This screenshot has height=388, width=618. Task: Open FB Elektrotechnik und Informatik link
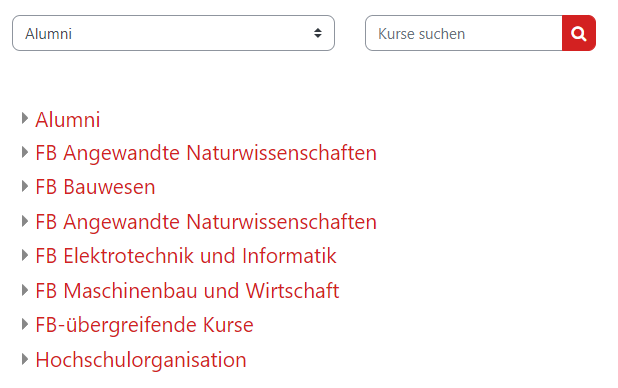pyautogui.click(x=186, y=256)
